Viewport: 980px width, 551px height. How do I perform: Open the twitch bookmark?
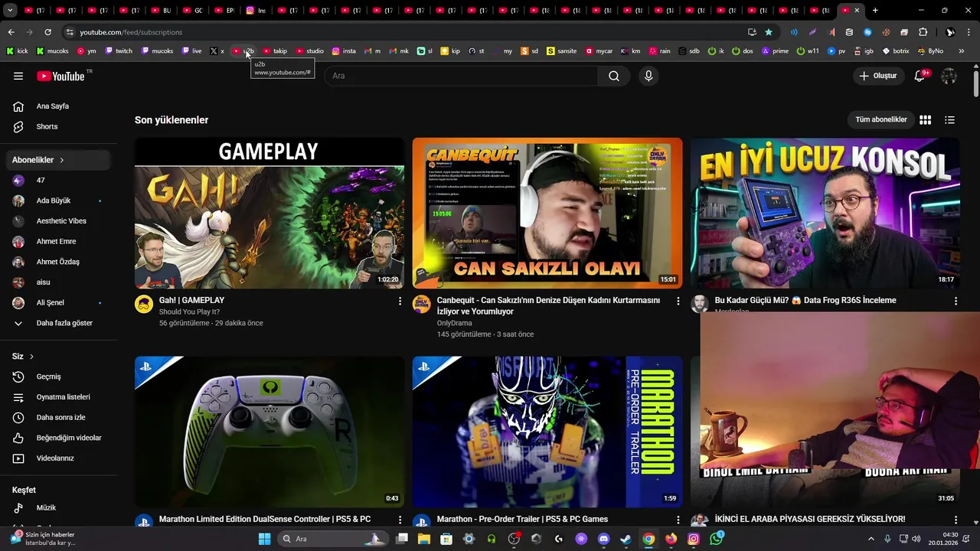pos(118,51)
